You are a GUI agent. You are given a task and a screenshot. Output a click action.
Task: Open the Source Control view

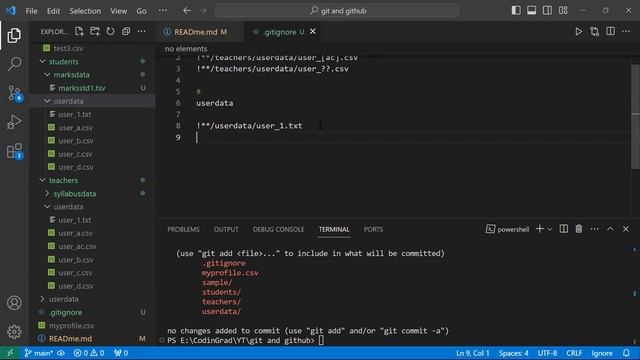click(x=14, y=93)
